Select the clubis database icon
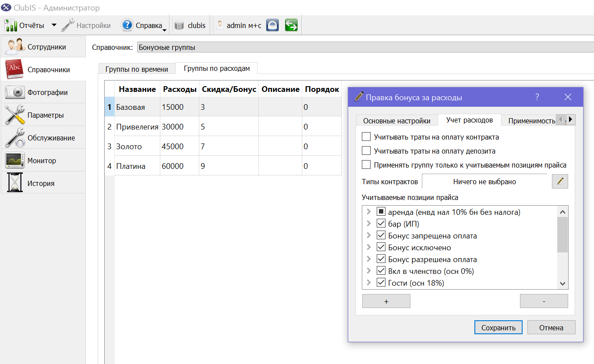Screen dimensions: 594x364 179,25
